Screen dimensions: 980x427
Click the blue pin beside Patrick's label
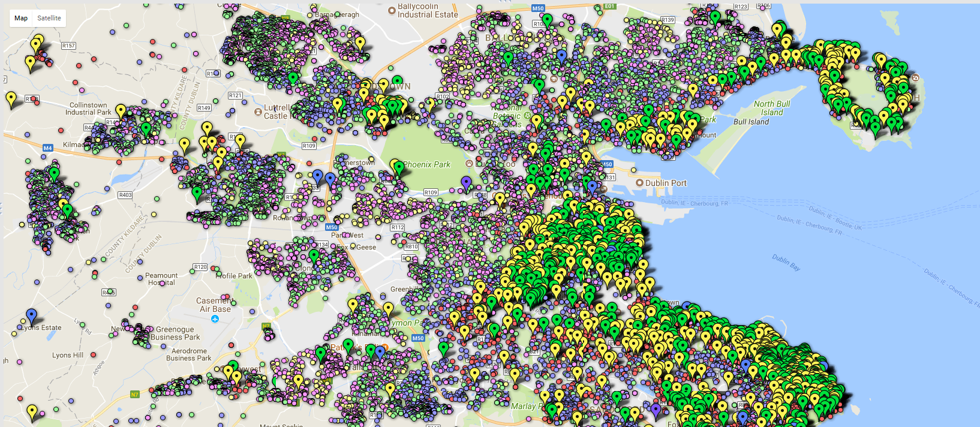(380, 351)
